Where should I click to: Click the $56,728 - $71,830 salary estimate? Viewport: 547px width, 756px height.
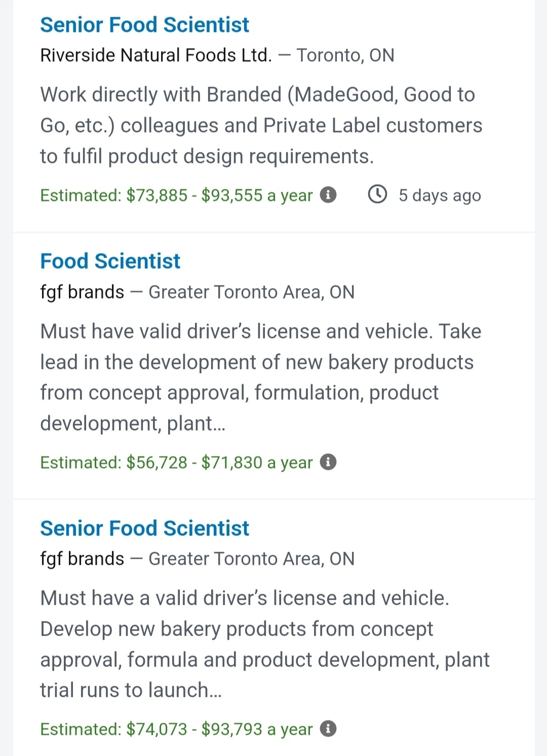[x=176, y=463]
